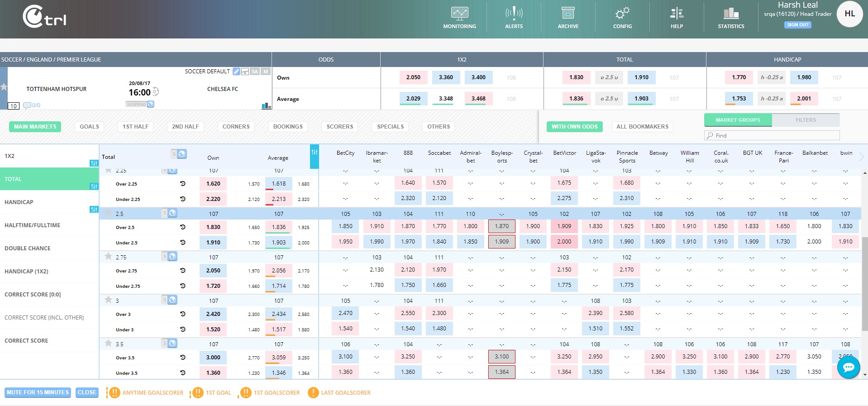Expand column settings beside Average header
868x406 pixels.
pos(314,153)
